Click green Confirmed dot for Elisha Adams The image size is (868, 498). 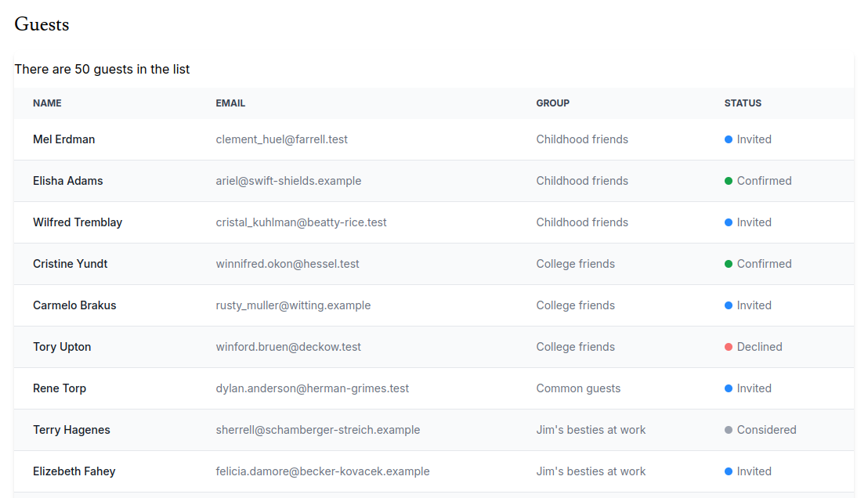tap(729, 181)
